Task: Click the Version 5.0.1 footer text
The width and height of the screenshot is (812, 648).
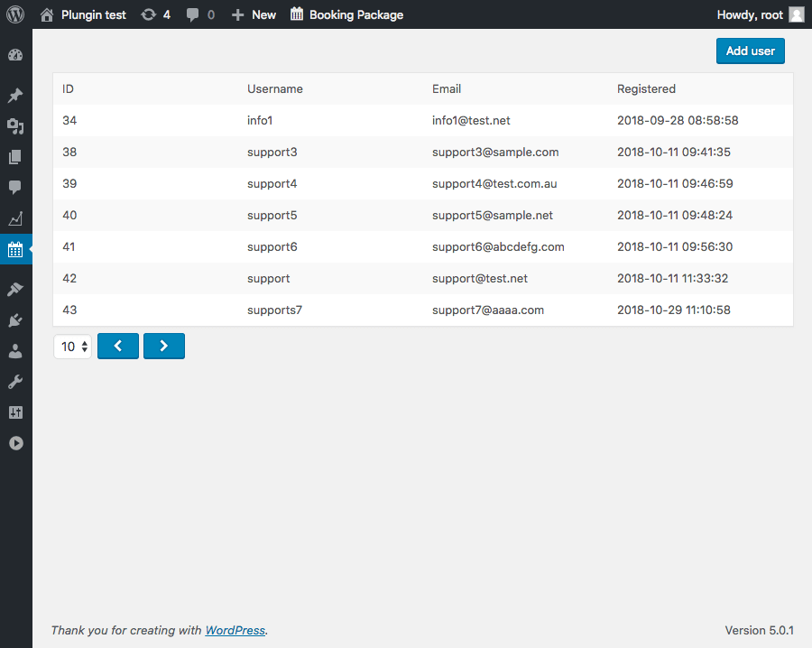Action: coord(759,630)
